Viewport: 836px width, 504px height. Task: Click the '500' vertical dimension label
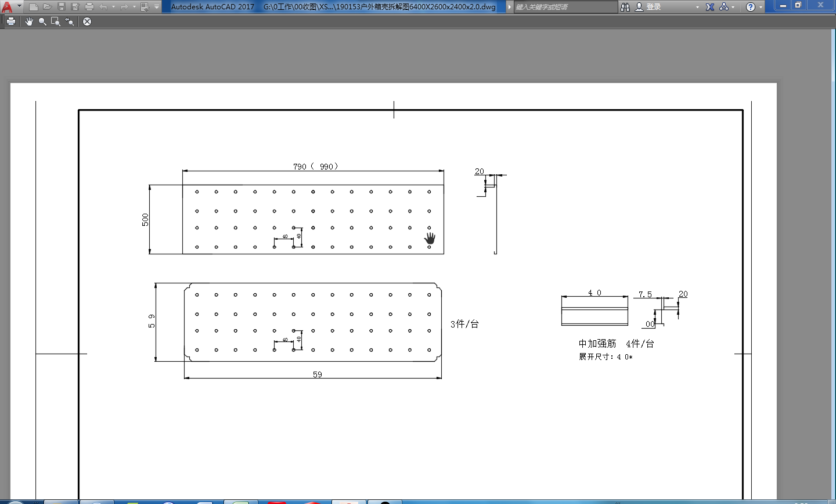[x=145, y=219]
